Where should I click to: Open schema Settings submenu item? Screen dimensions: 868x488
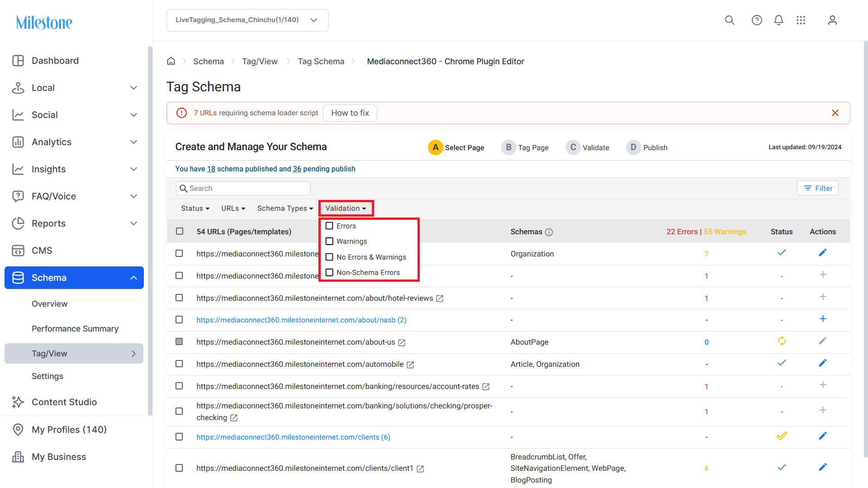tap(47, 376)
